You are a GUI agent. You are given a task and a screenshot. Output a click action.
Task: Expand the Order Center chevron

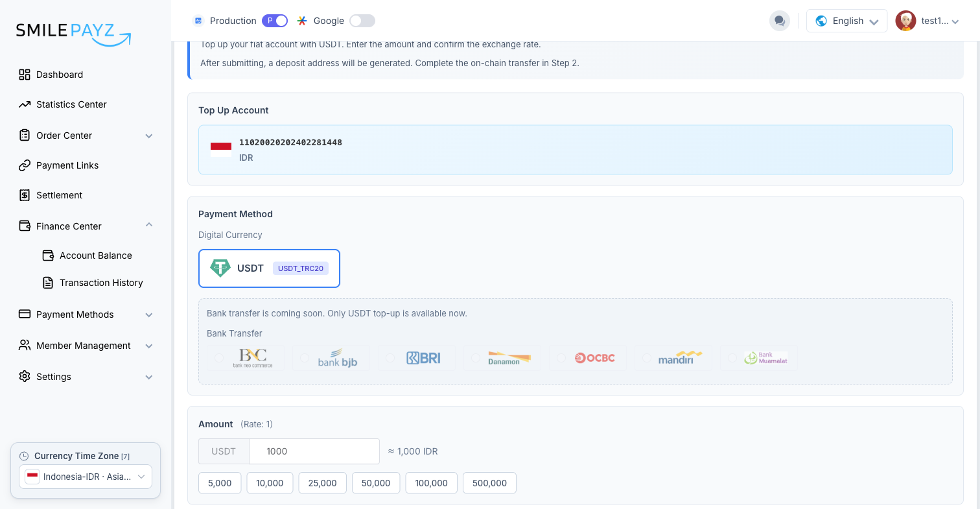click(x=149, y=136)
